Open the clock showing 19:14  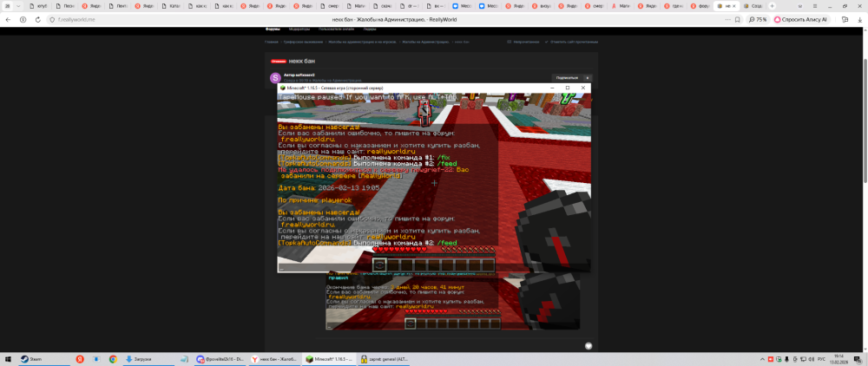[x=838, y=359]
